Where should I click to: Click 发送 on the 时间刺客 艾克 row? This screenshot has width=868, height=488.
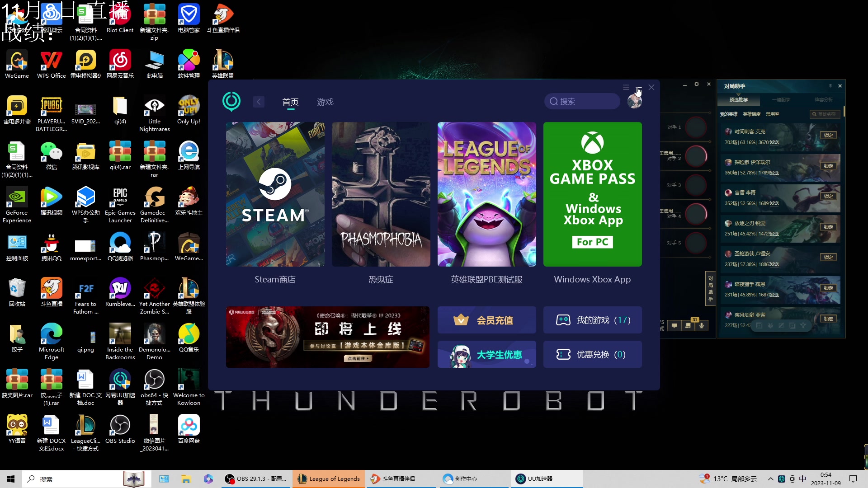[774, 142]
